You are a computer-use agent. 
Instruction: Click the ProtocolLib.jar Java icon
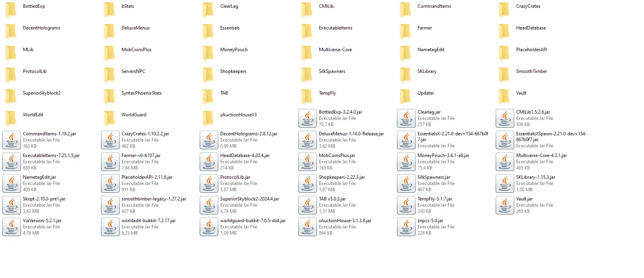(209, 183)
